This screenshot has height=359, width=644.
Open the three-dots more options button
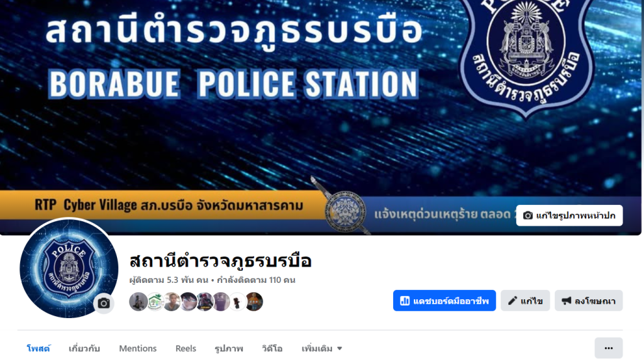coord(608,348)
